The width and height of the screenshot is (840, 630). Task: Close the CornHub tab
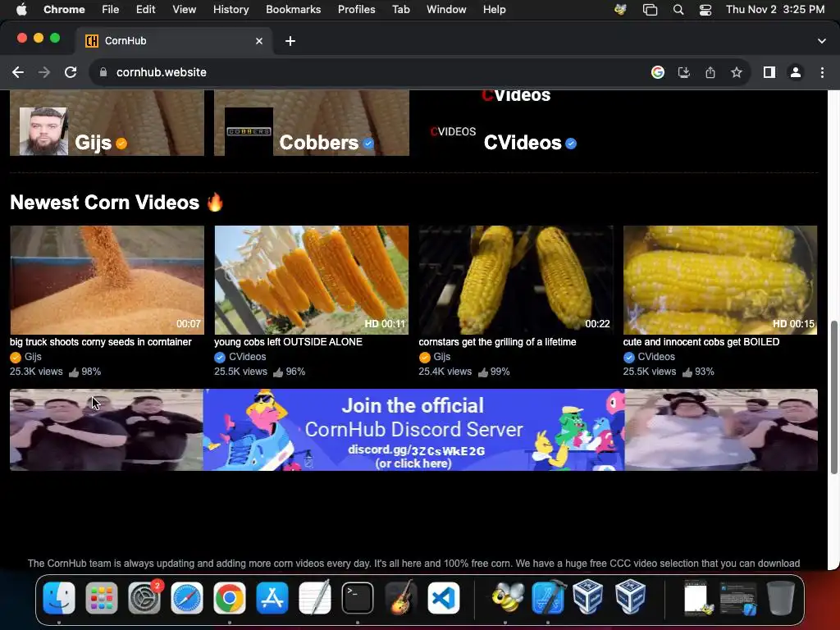point(258,41)
